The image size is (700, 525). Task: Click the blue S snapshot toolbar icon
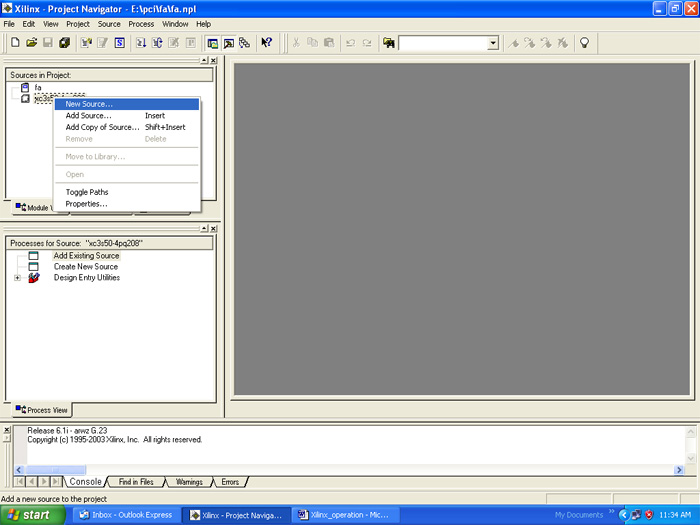[120, 43]
